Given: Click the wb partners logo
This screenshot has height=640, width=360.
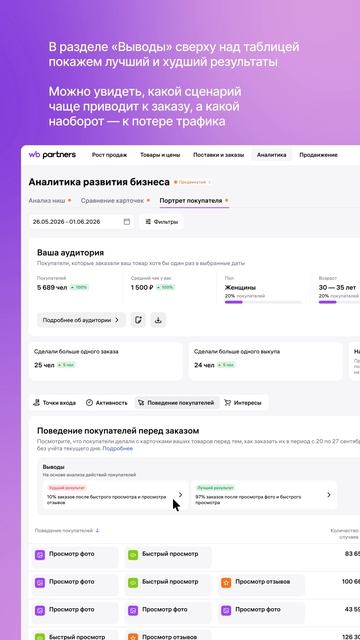Looking at the screenshot, I should [52, 155].
